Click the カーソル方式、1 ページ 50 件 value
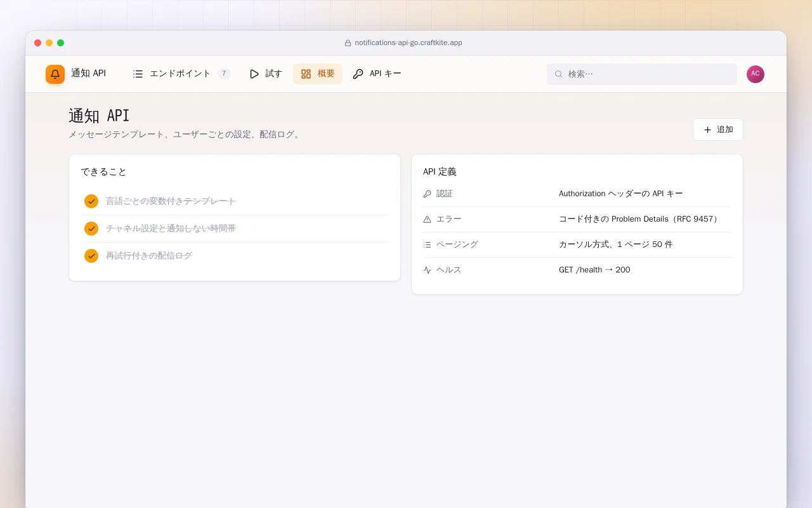Screen dimensions: 812x508 (616, 244)
